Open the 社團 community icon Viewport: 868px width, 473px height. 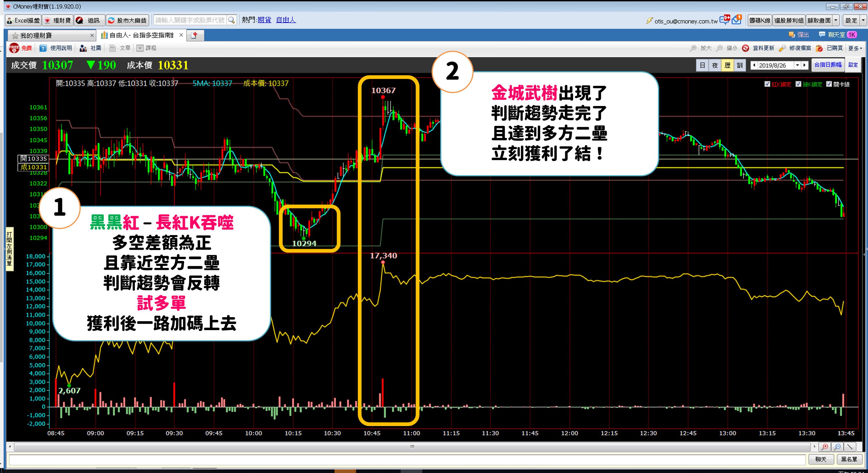point(89,48)
